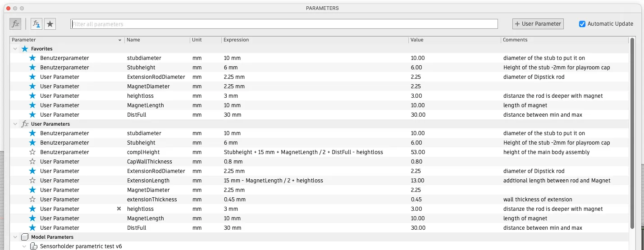The height and width of the screenshot is (250, 644).
Task: Click the filter all parameters search field
Action: [284, 24]
